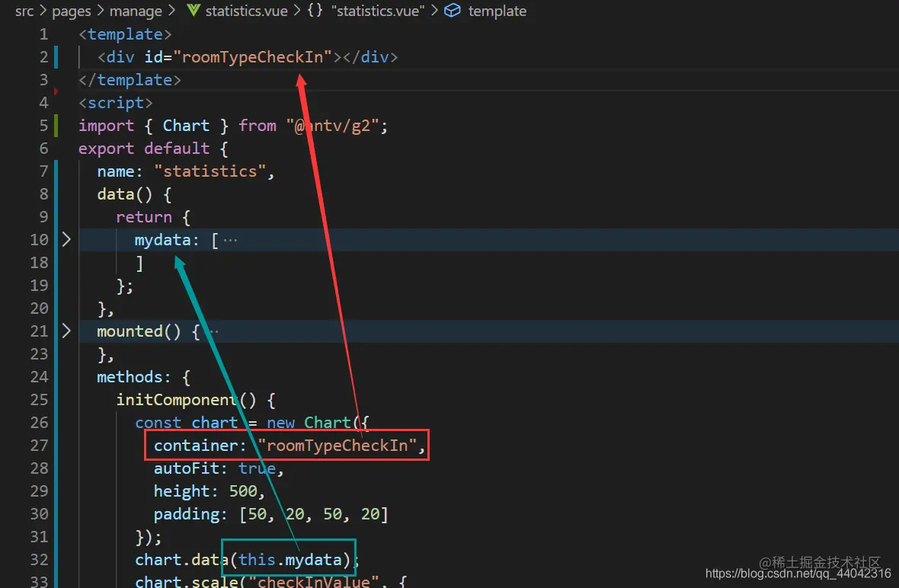
Task: Click the opening <template> tag
Action: click(x=125, y=34)
